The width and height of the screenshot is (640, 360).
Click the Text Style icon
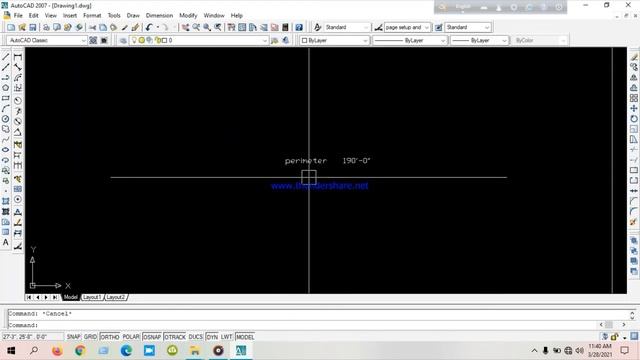click(x=318, y=27)
